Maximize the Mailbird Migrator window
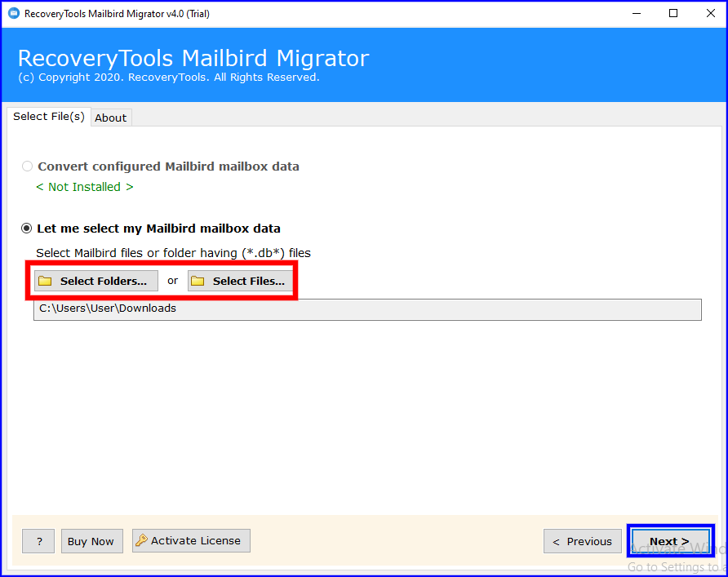728x577 pixels. click(673, 13)
